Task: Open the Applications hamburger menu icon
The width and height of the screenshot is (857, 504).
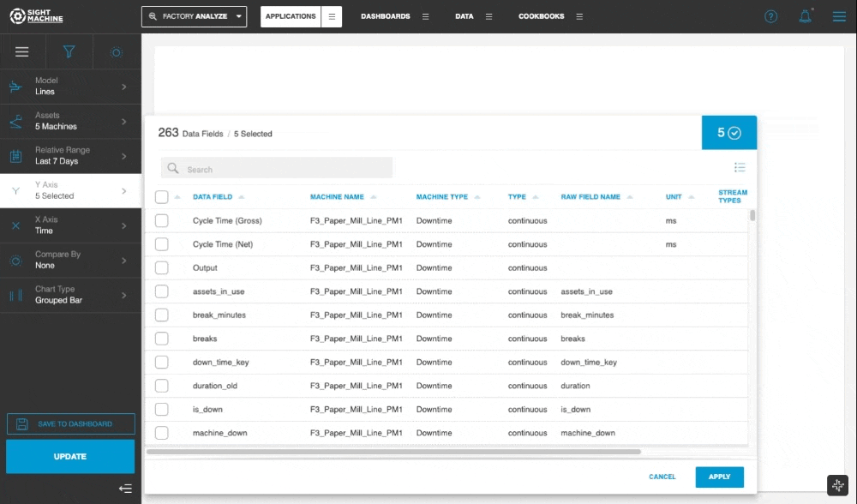Action: tap(332, 16)
